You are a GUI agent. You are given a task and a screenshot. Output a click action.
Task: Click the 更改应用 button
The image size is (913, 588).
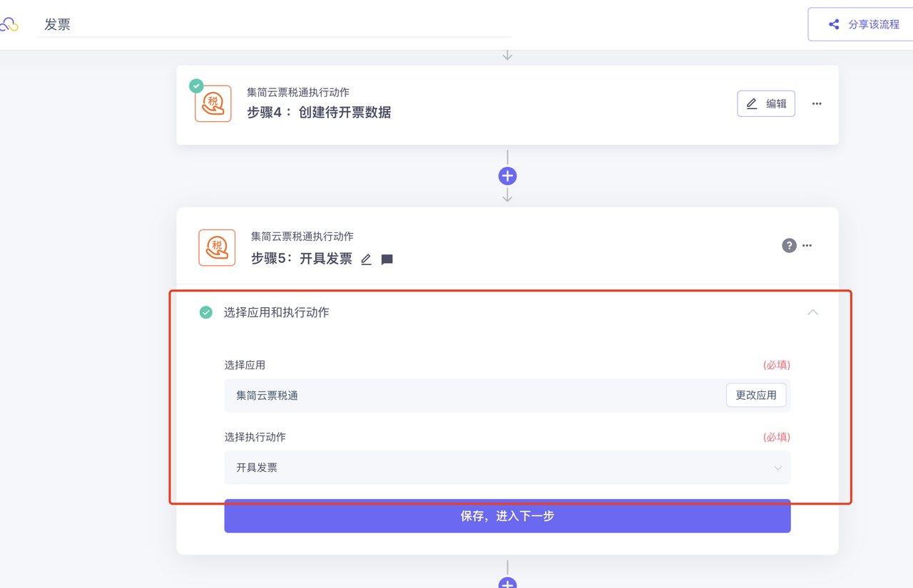tap(756, 395)
